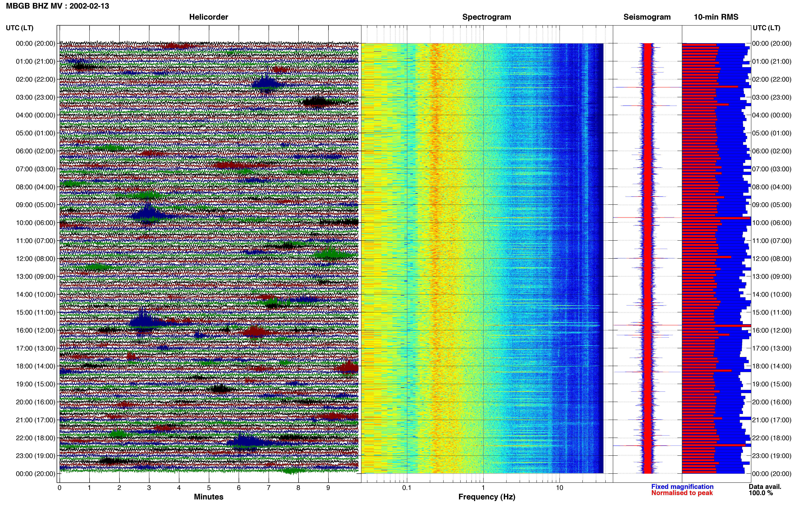Click the 'Minutes' axis label
This screenshot has width=812, height=508.
[x=209, y=497]
